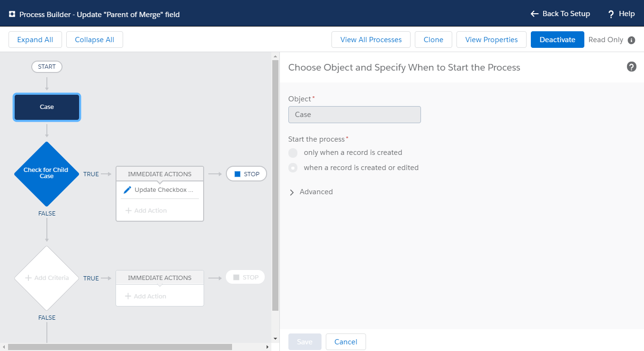Screen dimensions: 644x351
Task: Expand the Advanced section
Action: tap(311, 192)
